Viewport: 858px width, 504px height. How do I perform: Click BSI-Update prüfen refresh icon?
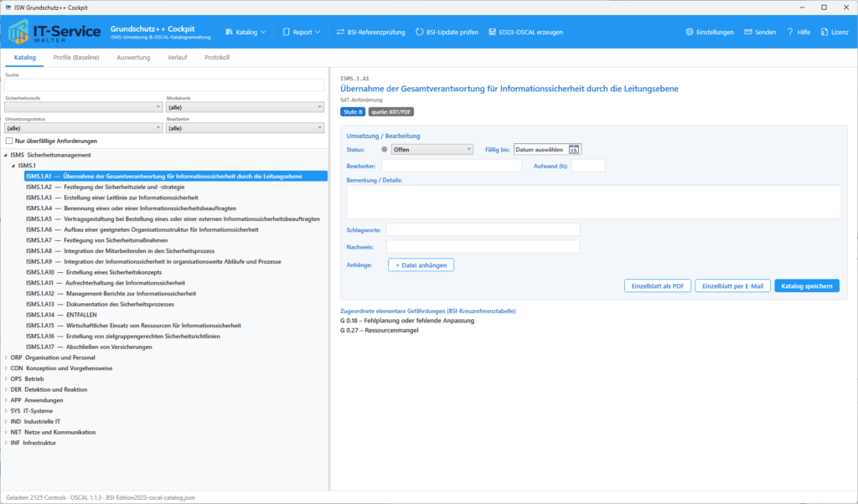[420, 33]
